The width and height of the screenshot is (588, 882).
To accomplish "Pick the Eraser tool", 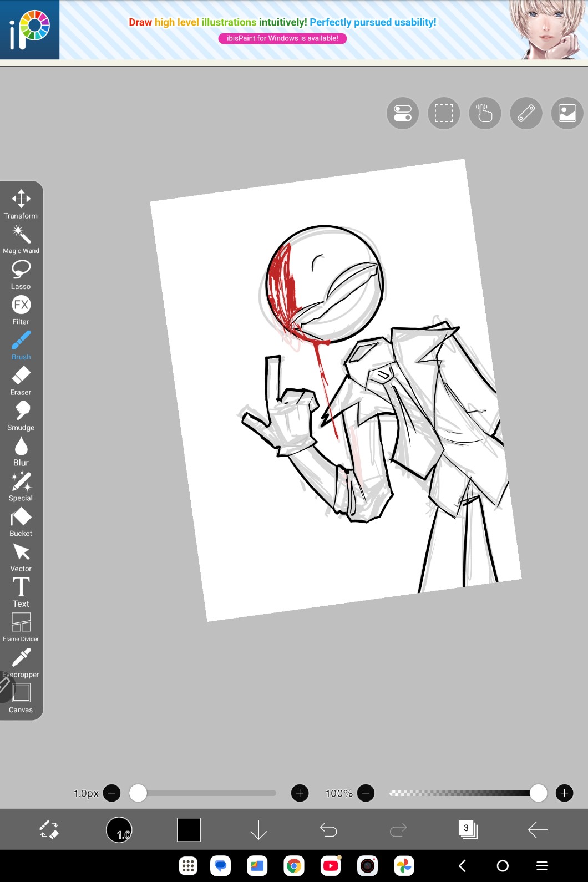I will [21, 381].
